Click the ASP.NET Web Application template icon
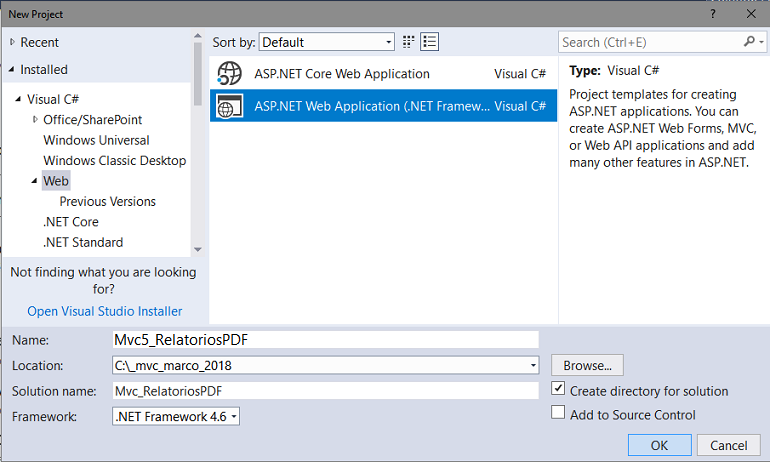 coord(230,106)
